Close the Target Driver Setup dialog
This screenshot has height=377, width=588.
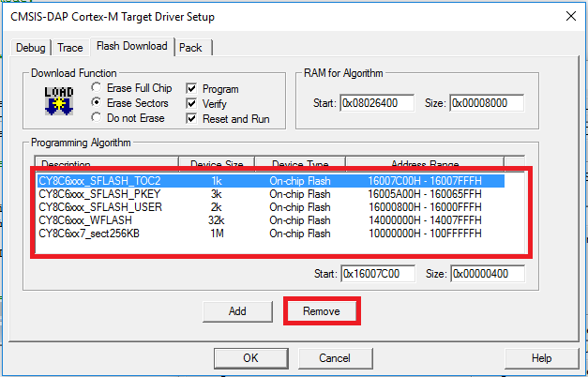[571, 16]
